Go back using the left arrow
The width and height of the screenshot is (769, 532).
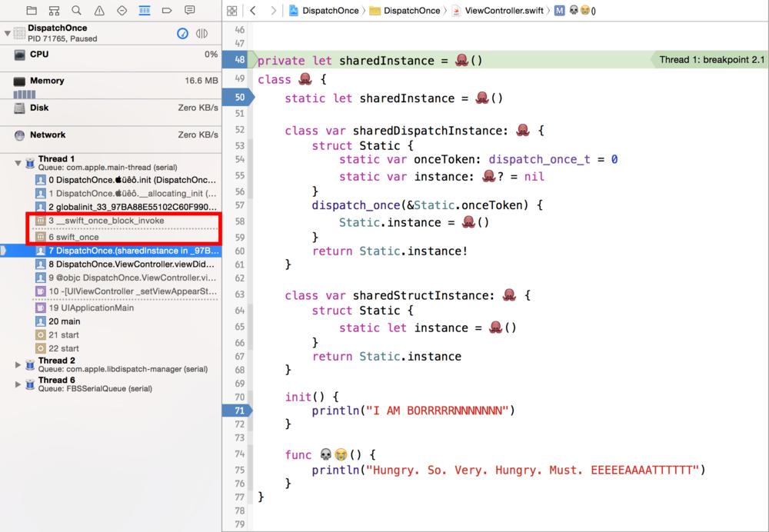click(253, 11)
